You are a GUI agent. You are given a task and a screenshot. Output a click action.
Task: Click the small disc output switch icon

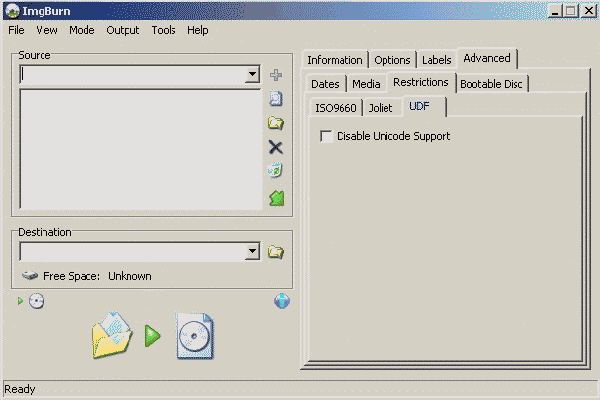pos(36,301)
